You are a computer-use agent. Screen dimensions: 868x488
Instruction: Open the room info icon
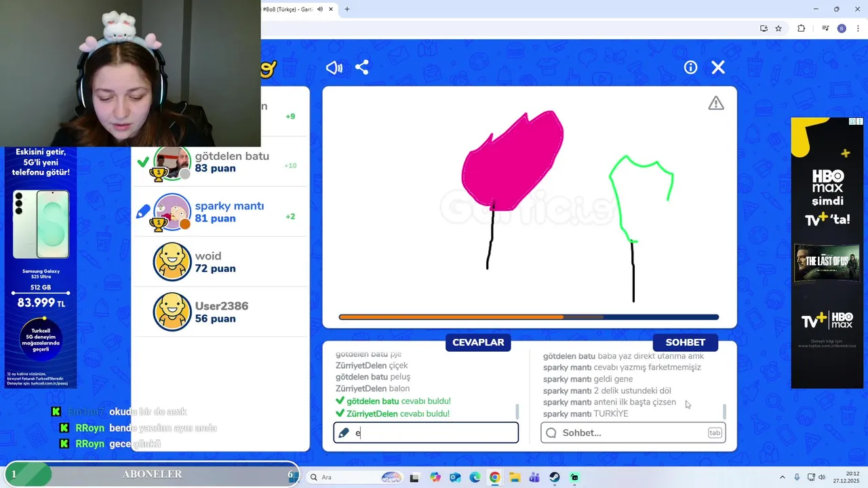pyautogui.click(x=690, y=67)
